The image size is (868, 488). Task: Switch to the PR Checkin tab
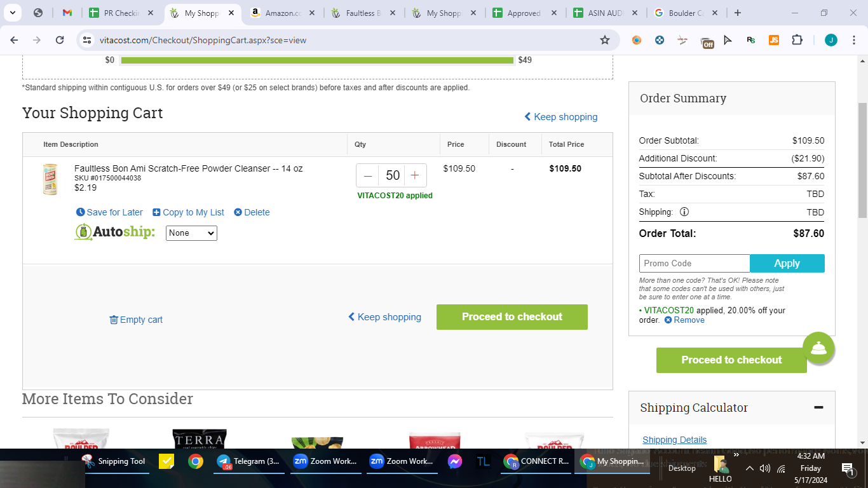[x=122, y=13]
